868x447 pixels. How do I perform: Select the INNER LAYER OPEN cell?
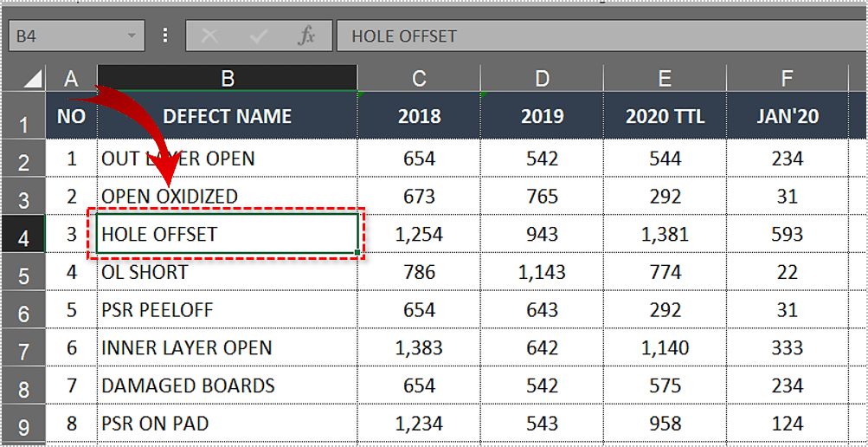(227, 348)
